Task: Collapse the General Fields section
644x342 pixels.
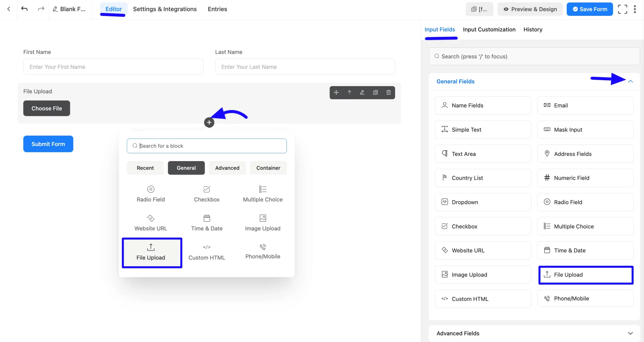Action: click(x=630, y=81)
